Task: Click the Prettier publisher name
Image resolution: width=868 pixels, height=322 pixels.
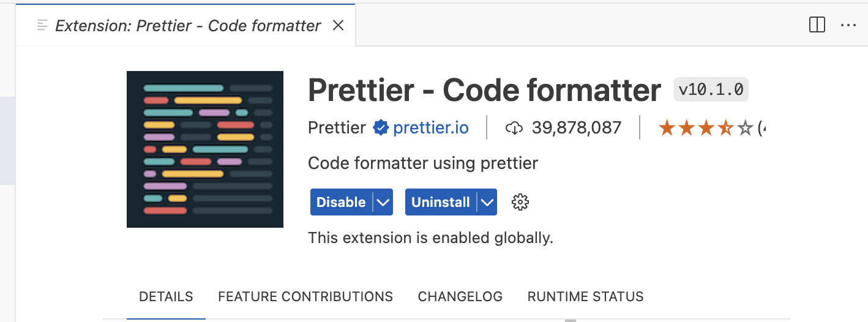Action: click(337, 128)
